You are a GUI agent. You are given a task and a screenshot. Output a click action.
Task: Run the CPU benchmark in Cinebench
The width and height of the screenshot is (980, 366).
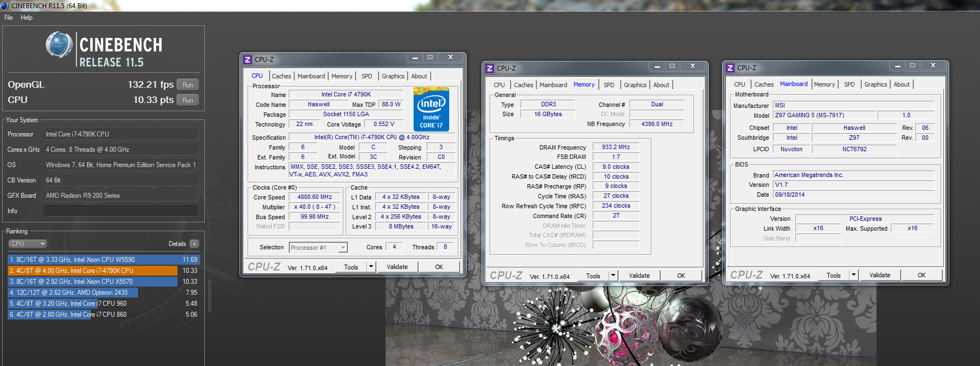point(188,100)
